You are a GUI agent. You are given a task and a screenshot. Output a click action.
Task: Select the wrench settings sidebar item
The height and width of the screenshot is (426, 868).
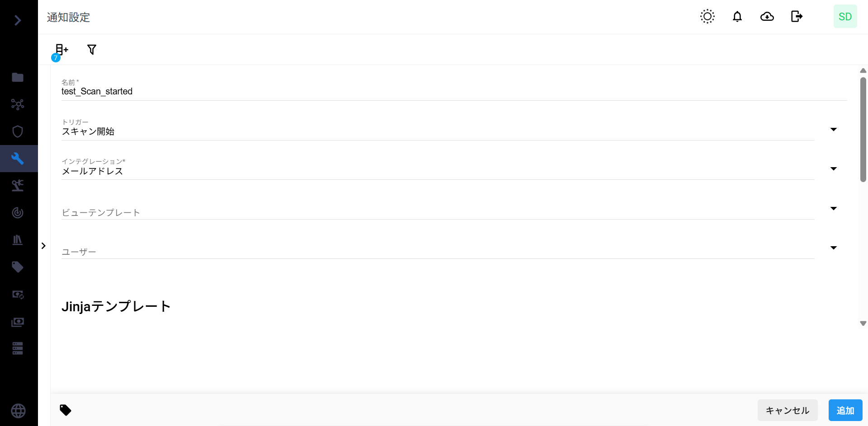tap(18, 159)
